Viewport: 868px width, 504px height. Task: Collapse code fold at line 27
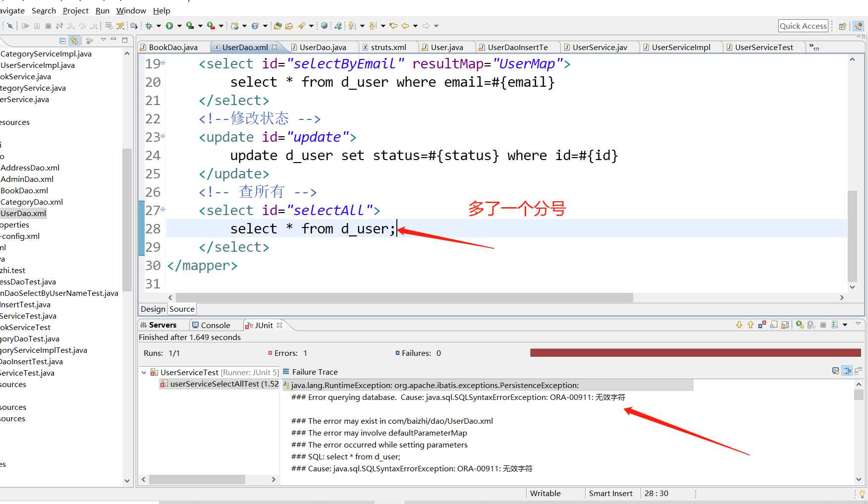[x=163, y=209]
